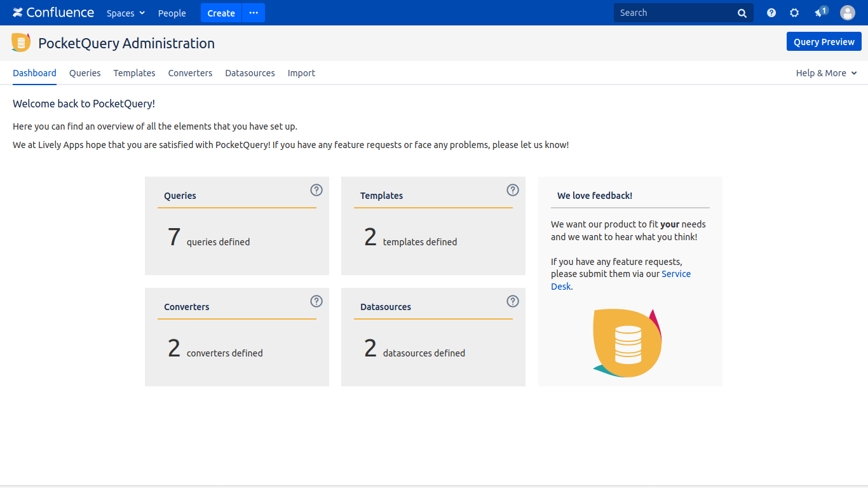Open help icon on Converters card

[316, 301]
